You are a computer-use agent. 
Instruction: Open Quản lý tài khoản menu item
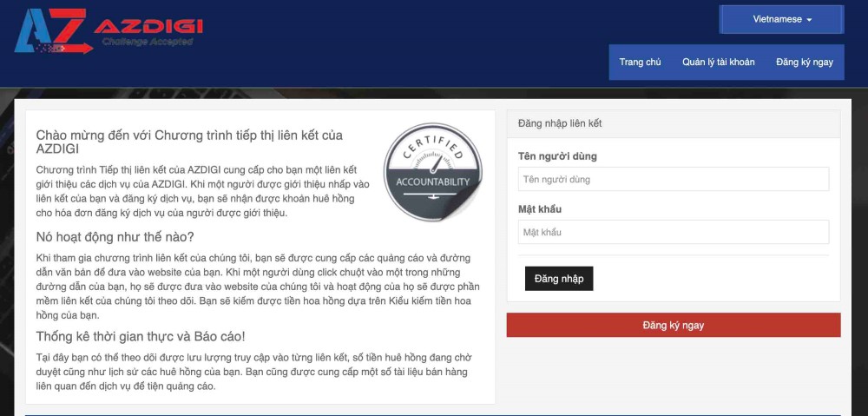(718, 62)
